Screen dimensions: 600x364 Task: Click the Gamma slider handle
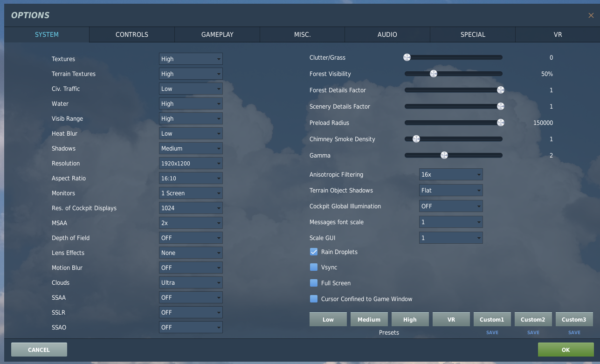point(444,155)
